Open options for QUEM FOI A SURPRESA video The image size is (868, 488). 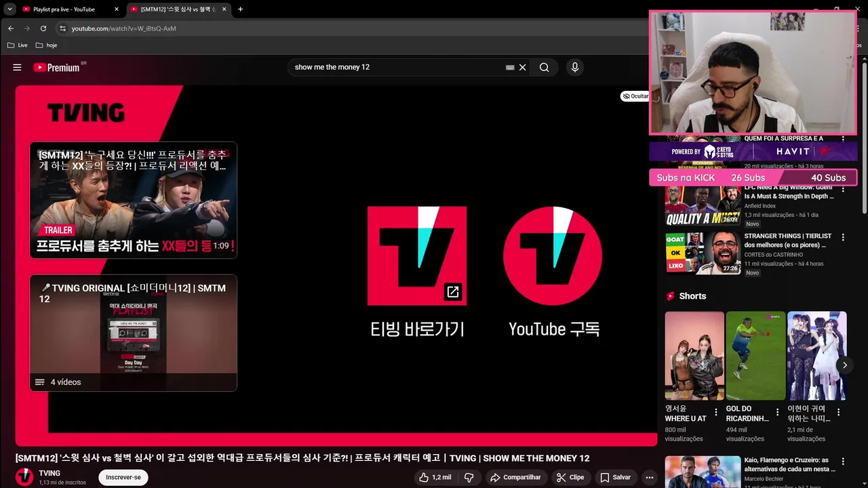tap(843, 138)
